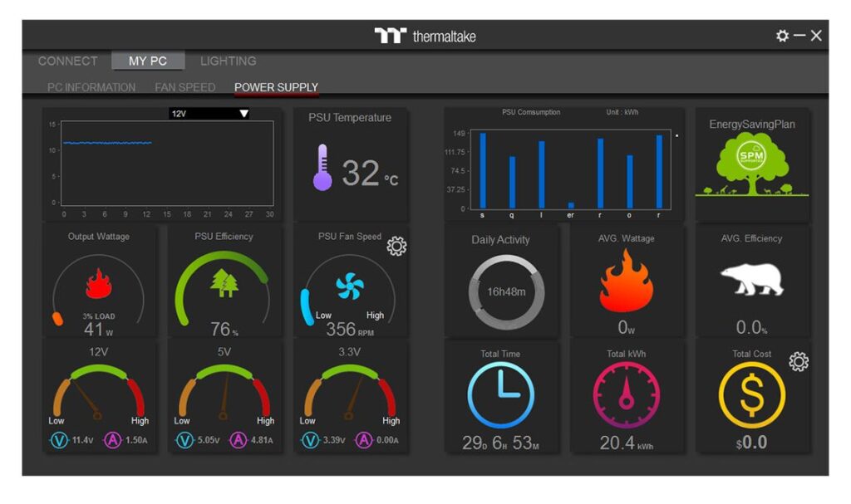Click the 32 °C temperature reading
The width and height of the screenshot is (851, 504).
click(x=370, y=173)
